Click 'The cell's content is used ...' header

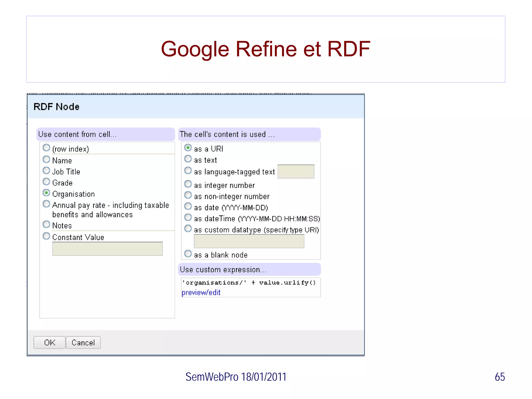point(249,134)
